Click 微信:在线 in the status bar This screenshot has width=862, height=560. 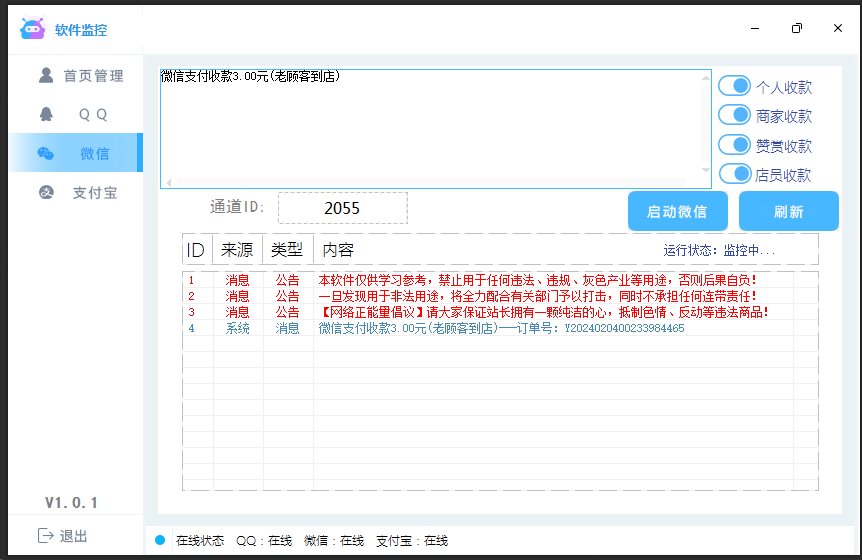coord(334,541)
